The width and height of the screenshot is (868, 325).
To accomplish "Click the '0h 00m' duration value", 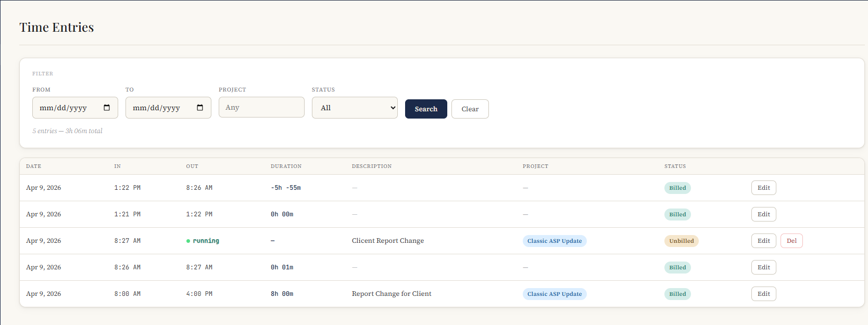I will 282,214.
